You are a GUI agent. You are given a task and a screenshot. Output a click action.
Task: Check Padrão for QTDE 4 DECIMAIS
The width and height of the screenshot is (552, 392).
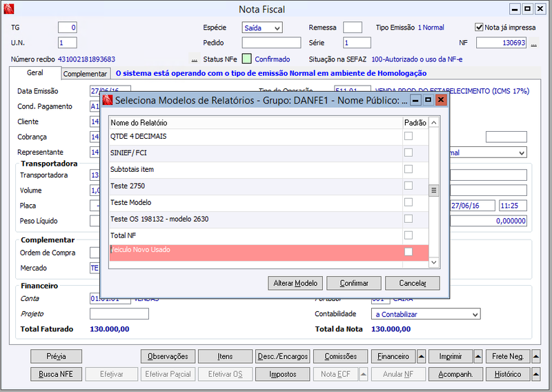point(408,136)
